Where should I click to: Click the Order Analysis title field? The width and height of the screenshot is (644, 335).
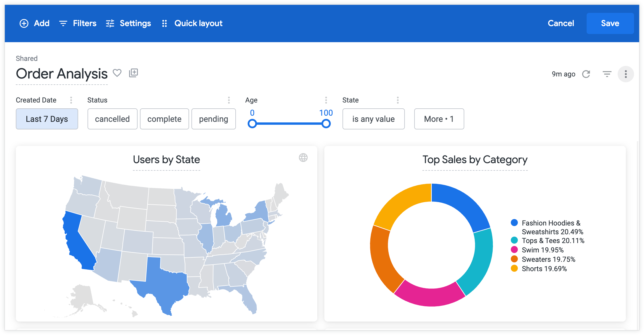tap(62, 74)
